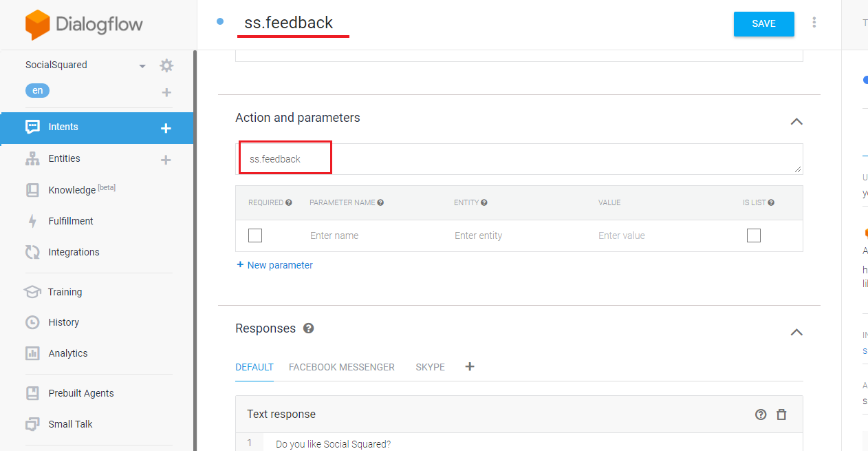Click the help icon next to Responses
Screen dimensions: 868x451
309,328
